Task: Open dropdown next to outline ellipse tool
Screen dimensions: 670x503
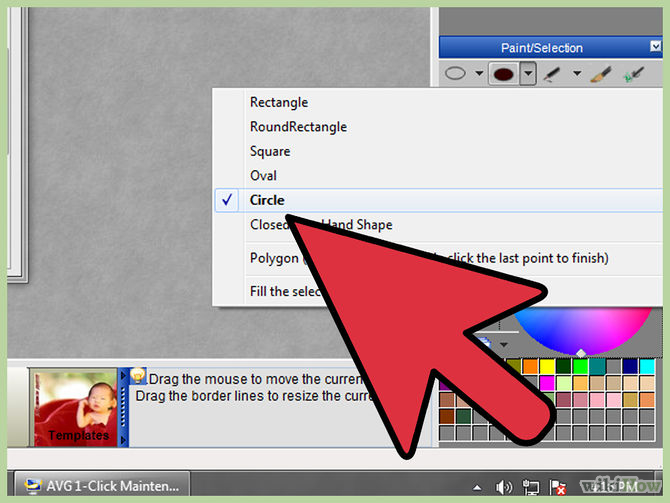Action: coord(479,74)
